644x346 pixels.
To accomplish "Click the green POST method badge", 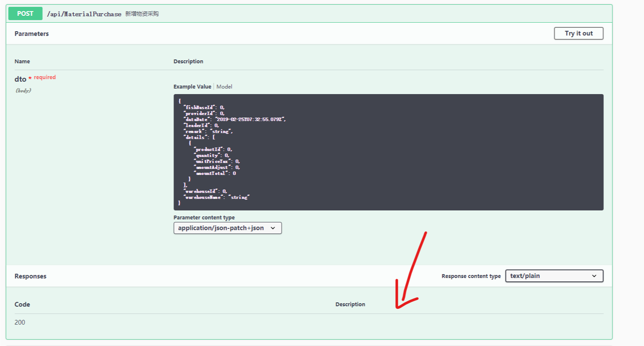I will click(x=24, y=13).
